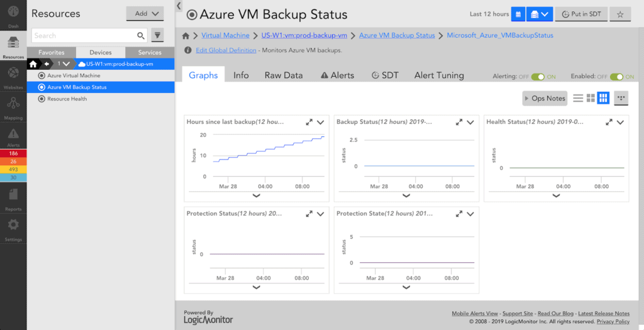Click the filter funnel icon beside search

[158, 36]
